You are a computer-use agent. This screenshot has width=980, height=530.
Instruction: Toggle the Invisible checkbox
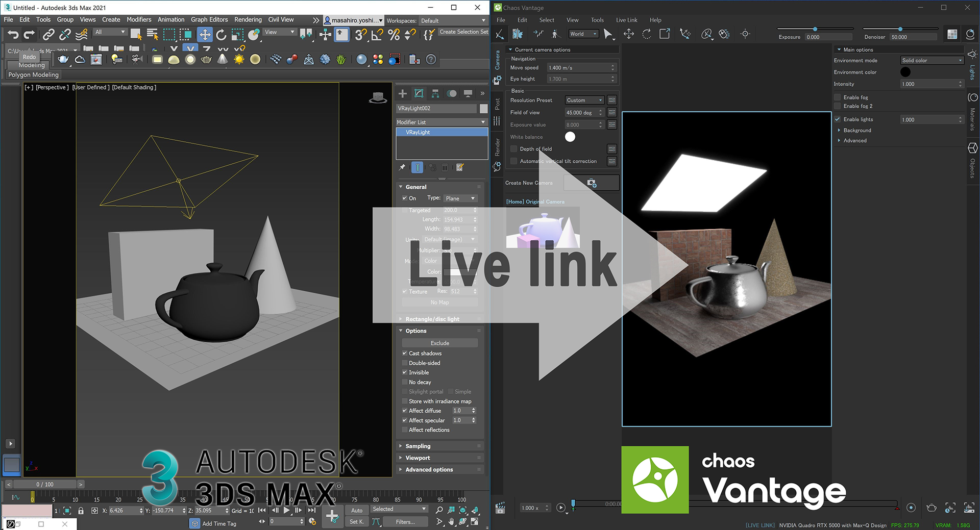405,372
